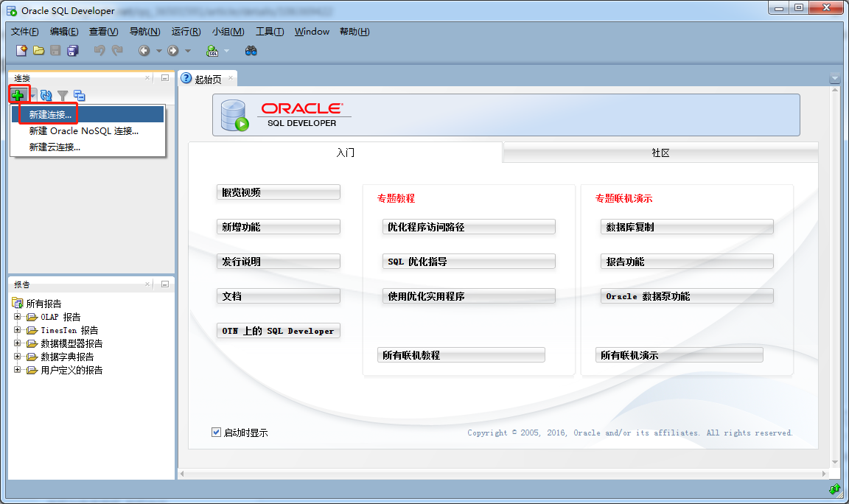Select the 起始页 document tab
The image size is (849, 504).
click(208, 79)
